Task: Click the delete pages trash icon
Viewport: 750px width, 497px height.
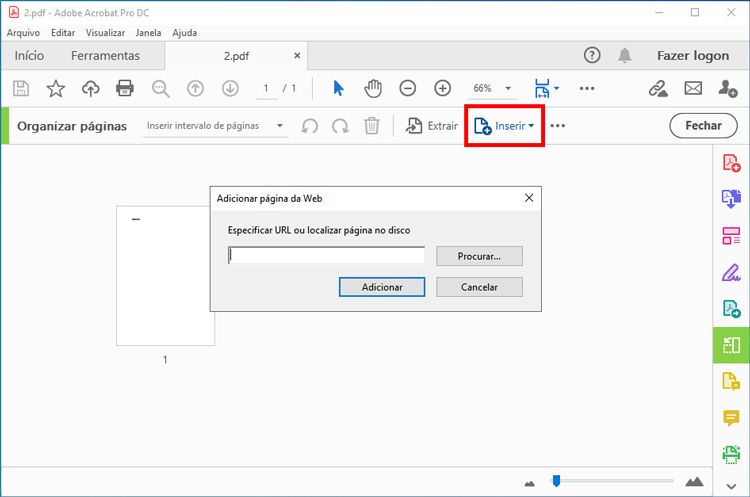Action: pos(372,126)
